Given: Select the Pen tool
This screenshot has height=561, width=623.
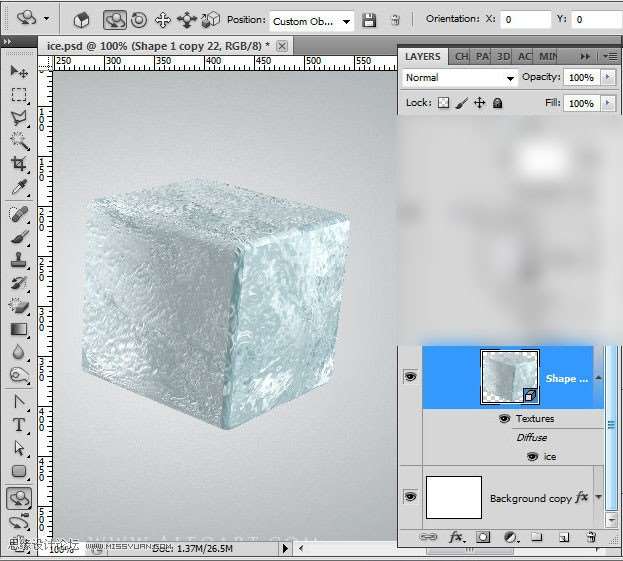Looking at the screenshot, I should 19,402.
